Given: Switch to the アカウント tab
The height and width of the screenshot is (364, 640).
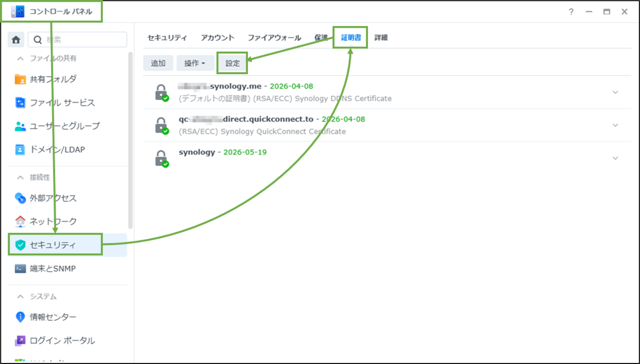Looking at the screenshot, I should tap(218, 38).
